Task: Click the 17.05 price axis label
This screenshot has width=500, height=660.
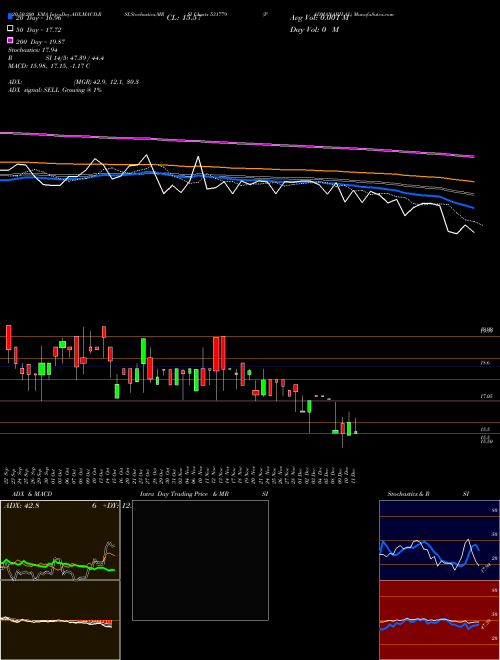Action: pyautogui.click(x=486, y=396)
